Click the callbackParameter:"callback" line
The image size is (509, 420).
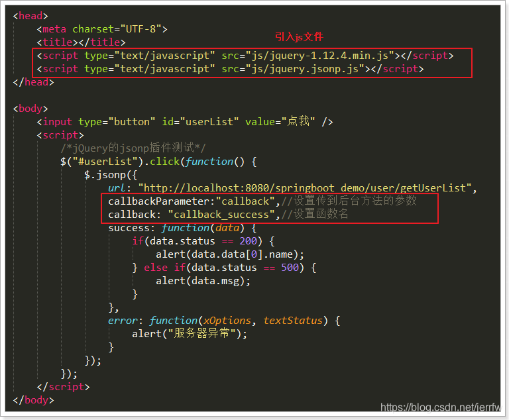pos(262,201)
